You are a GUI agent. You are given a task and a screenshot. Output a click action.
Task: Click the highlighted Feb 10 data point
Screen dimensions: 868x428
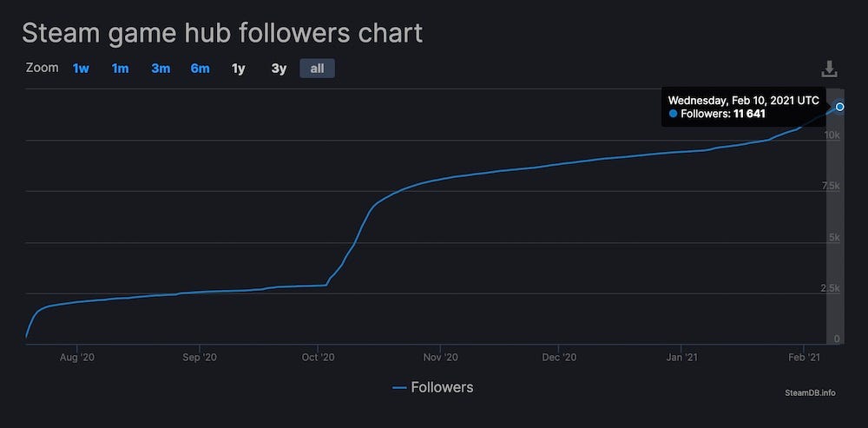839,106
